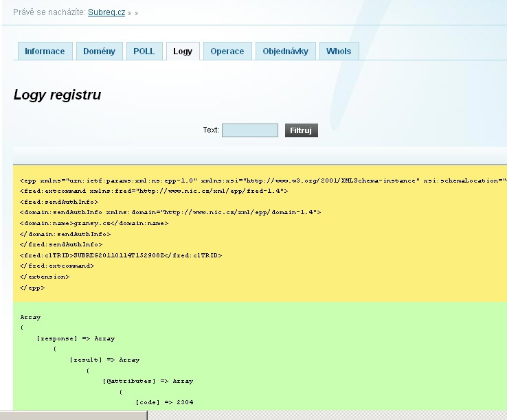Click the [result] => Array line
507x420 pixels.
coord(104,360)
